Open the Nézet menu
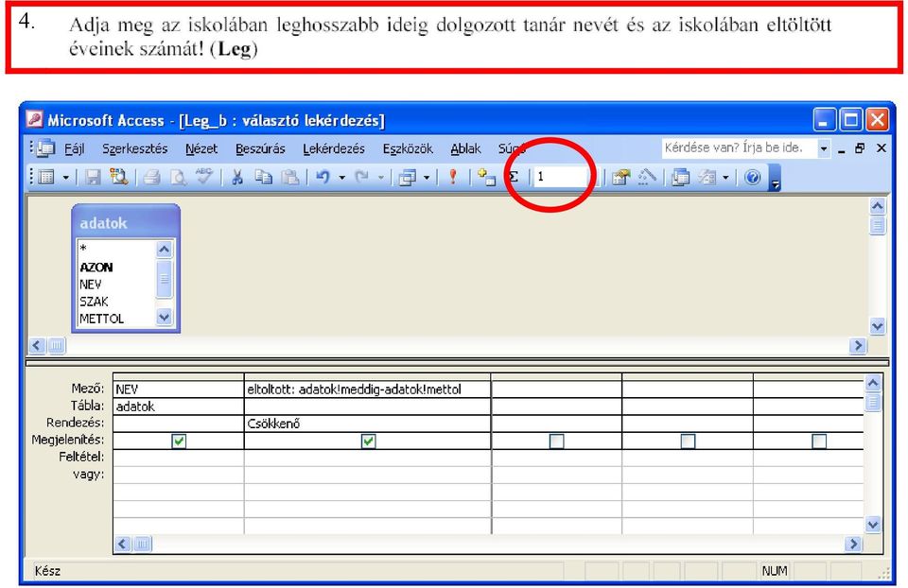Screen dimensions: 908x588 [201, 148]
